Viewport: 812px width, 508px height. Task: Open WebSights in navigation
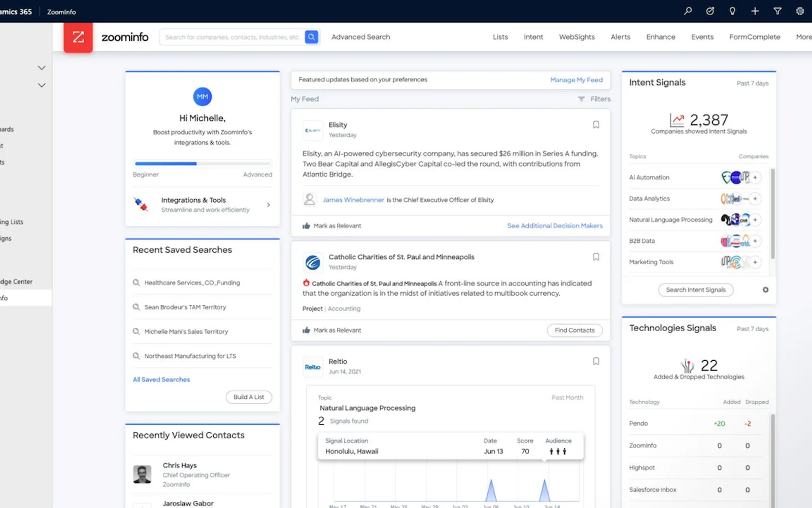pos(577,37)
